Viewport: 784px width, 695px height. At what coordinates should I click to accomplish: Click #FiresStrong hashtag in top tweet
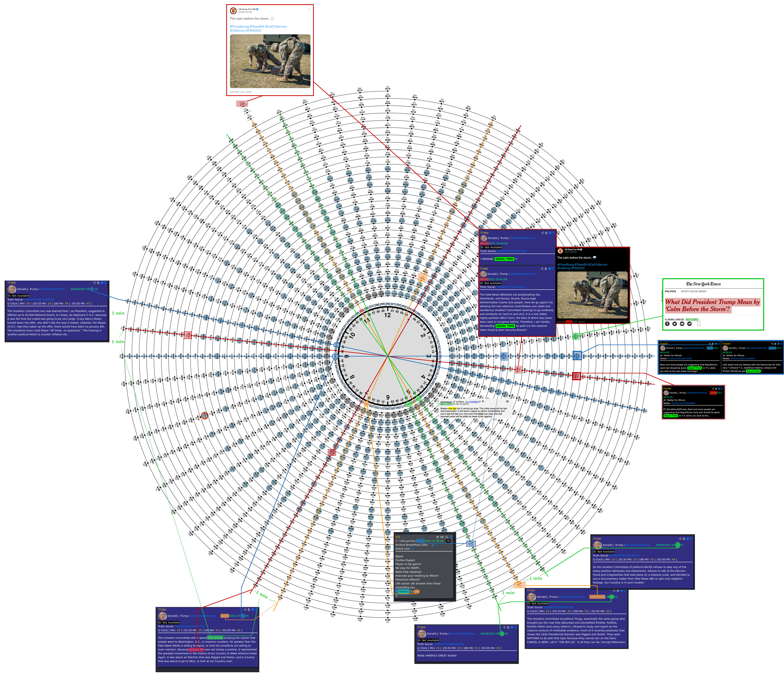(x=239, y=26)
